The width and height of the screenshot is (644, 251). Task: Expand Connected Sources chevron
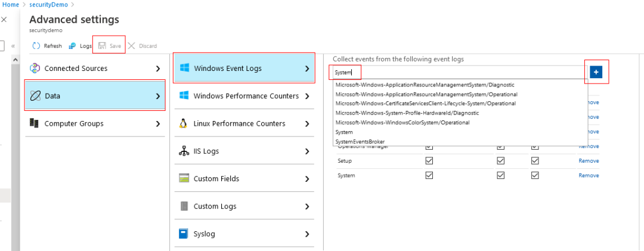coord(158,69)
